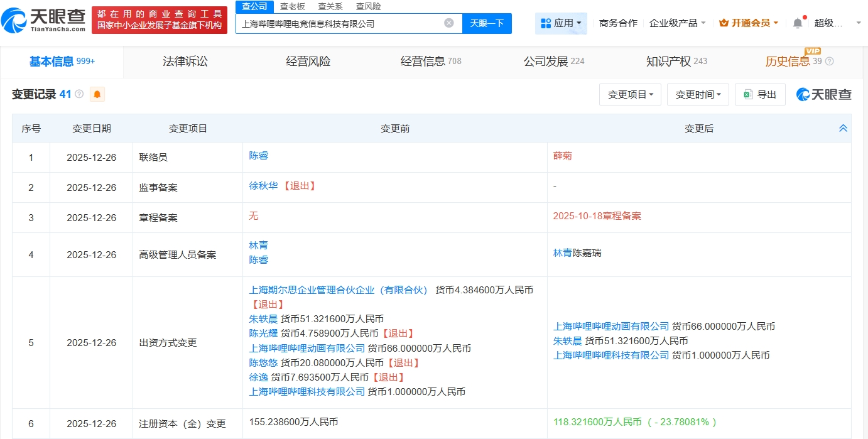Open the 企业级产品 menu
This screenshot has height=439, width=868.
click(x=677, y=23)
